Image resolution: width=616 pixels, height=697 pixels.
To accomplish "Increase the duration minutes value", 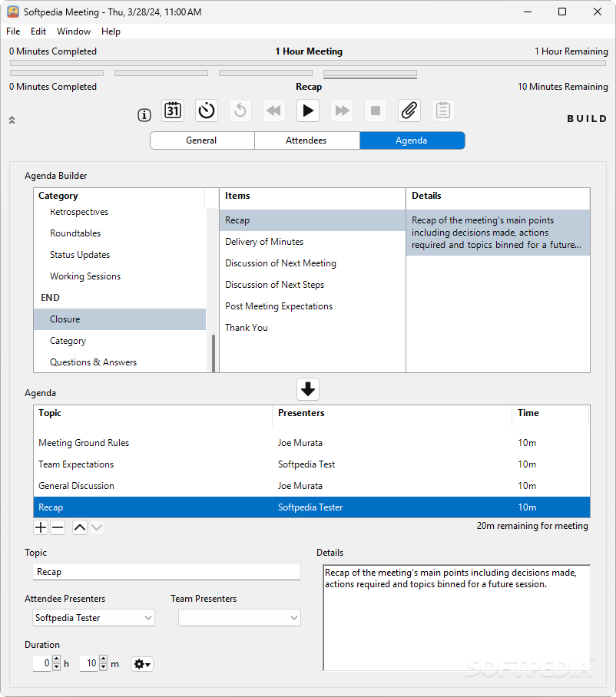I will [x=103, y=659].
